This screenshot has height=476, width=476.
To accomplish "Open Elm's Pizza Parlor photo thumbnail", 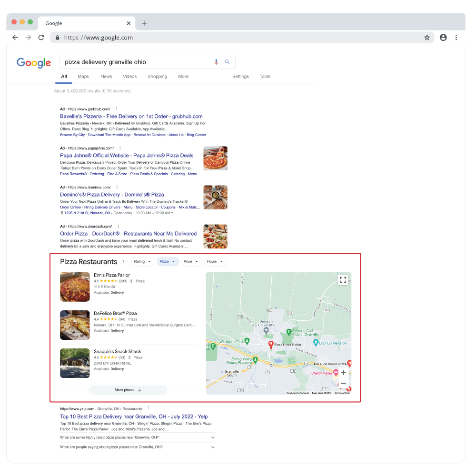I will point(75,287).
